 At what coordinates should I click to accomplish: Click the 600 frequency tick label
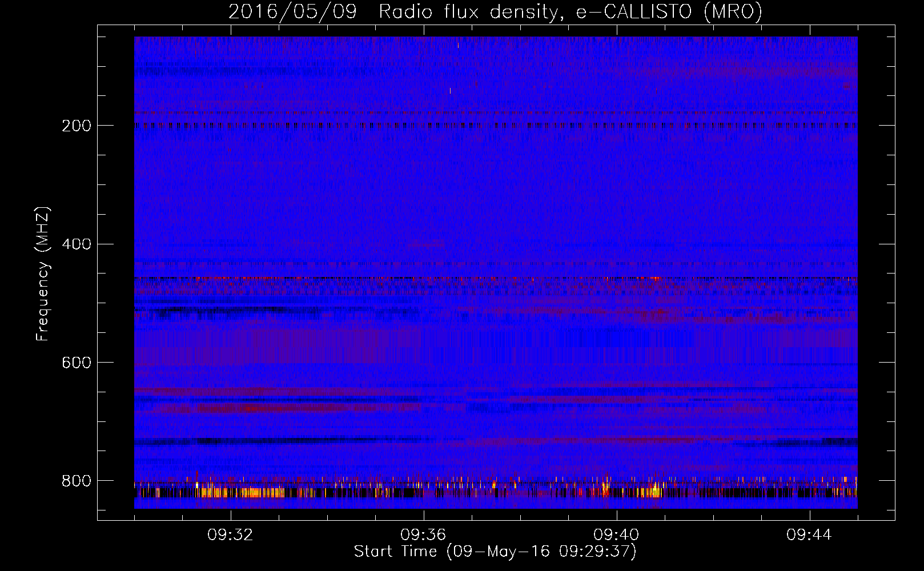click(76, 363)
